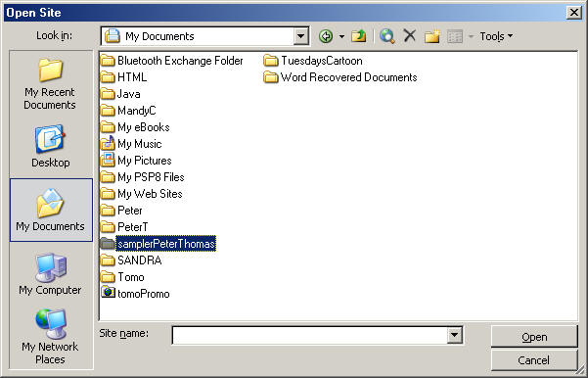The height and width of the screenshot is (378, 588).
Task: Select the tomoPromo web site icon
Action: coord(108,293)
